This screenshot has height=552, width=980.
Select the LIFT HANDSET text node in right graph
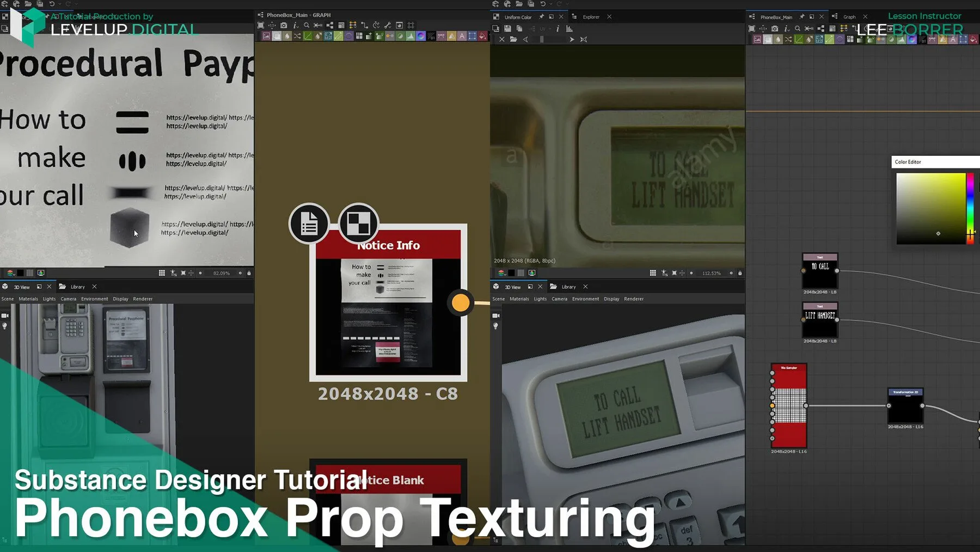tap(820, 320)
